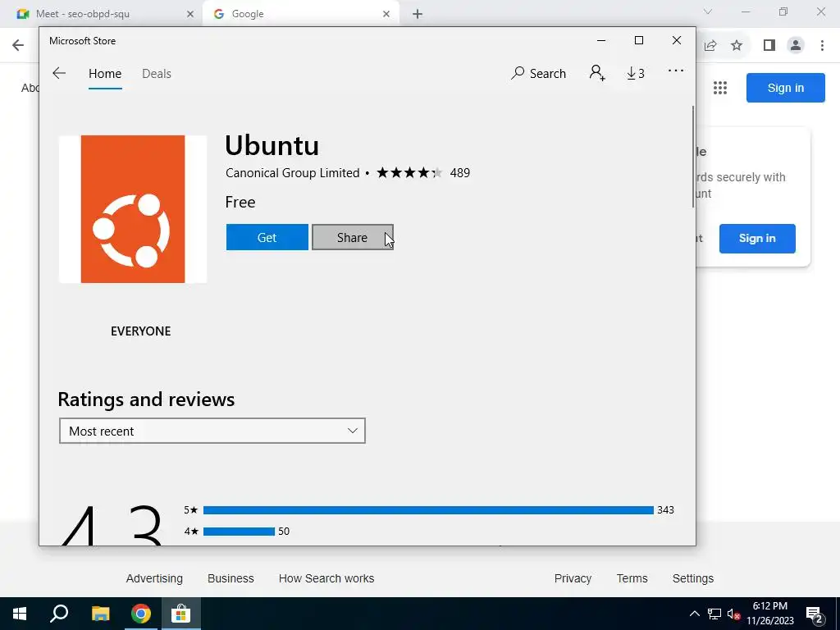This screenshot has height=630, width=840.
Task: Click Sign in at top of Google page
Action: click(785, 88)
